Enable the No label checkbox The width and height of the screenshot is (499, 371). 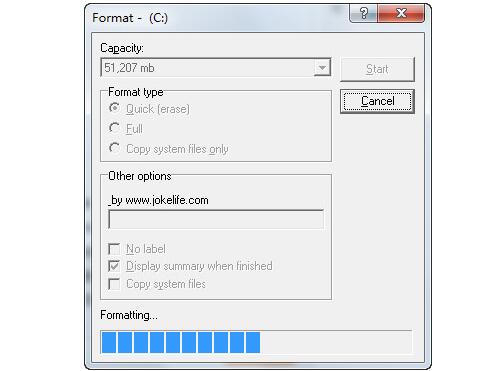(114, 249)
